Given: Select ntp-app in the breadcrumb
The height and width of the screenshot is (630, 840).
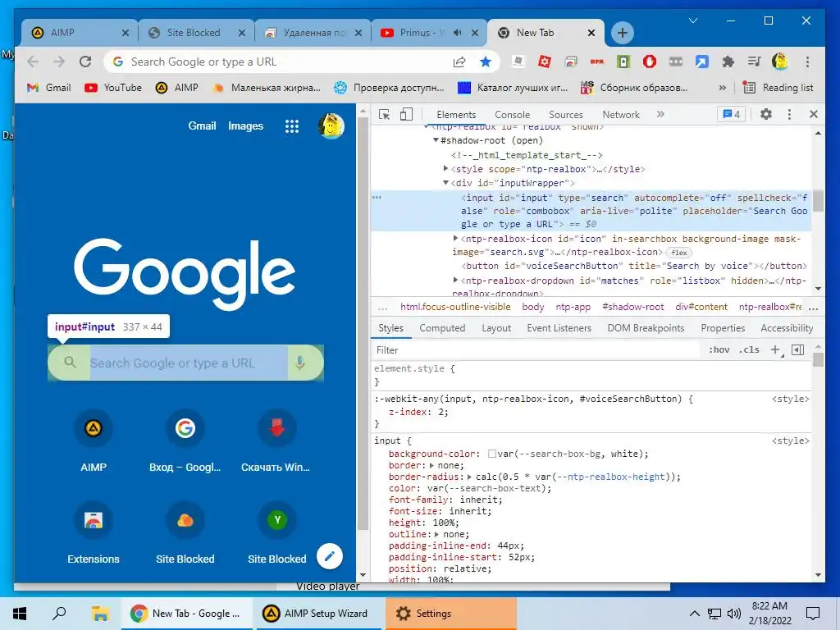Looking at the screenshot, I should (573, 307).
